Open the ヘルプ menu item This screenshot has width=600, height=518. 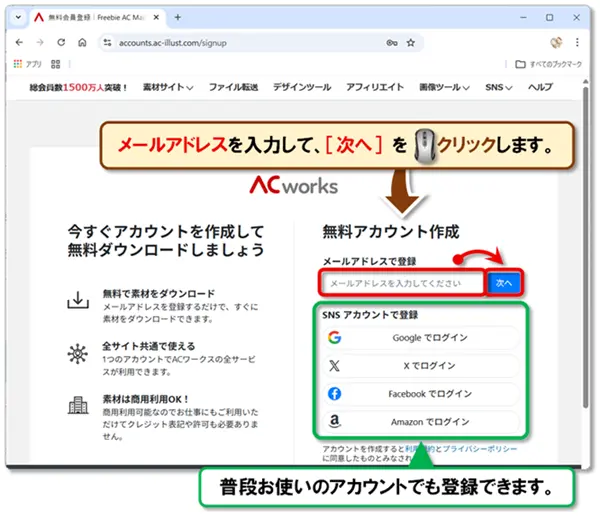point(540,87)
